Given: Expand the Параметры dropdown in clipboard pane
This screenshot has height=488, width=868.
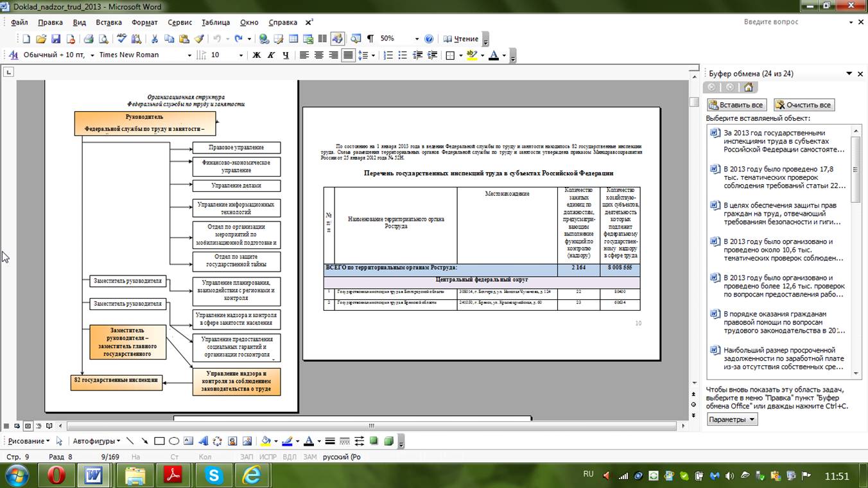Looking at the screenshot, I should (732, 419).
